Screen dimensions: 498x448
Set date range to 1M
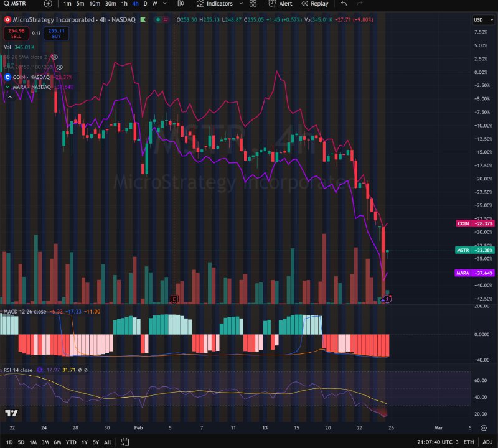(x=33, y=442)
